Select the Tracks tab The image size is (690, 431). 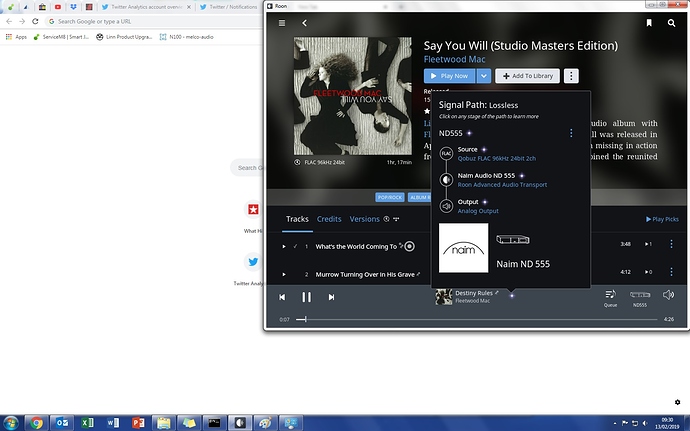coord(297,219)
